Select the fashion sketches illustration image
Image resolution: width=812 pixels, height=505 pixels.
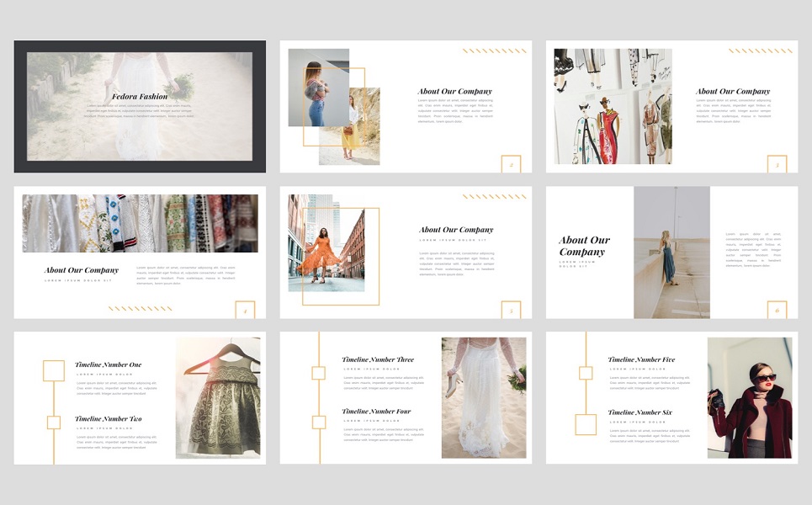click(x=613, y=106)
